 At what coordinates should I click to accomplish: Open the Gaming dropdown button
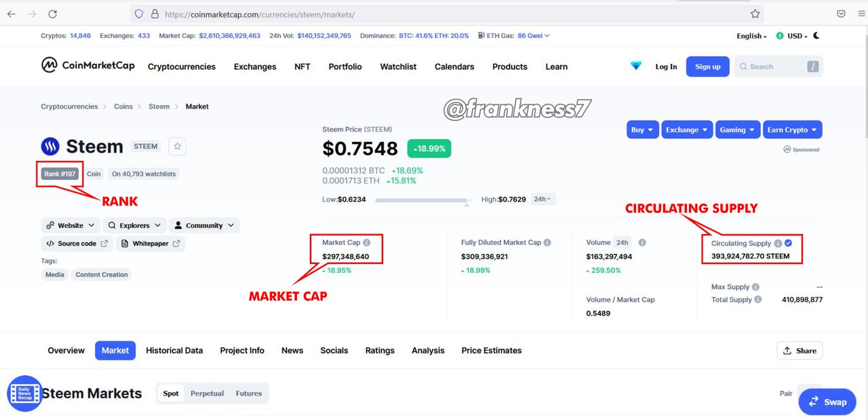738,130
